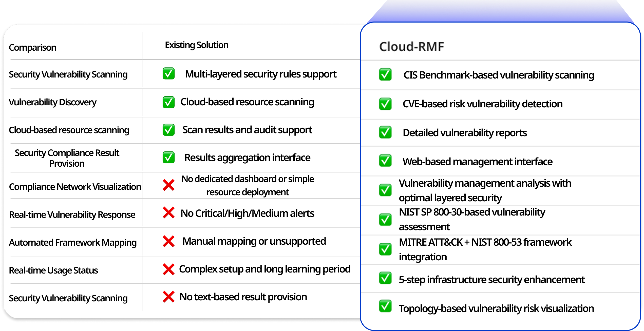Click red X beside Manual mapping or unsupported
This screenshot has width=644, height=331.
[x=168, y=241]
